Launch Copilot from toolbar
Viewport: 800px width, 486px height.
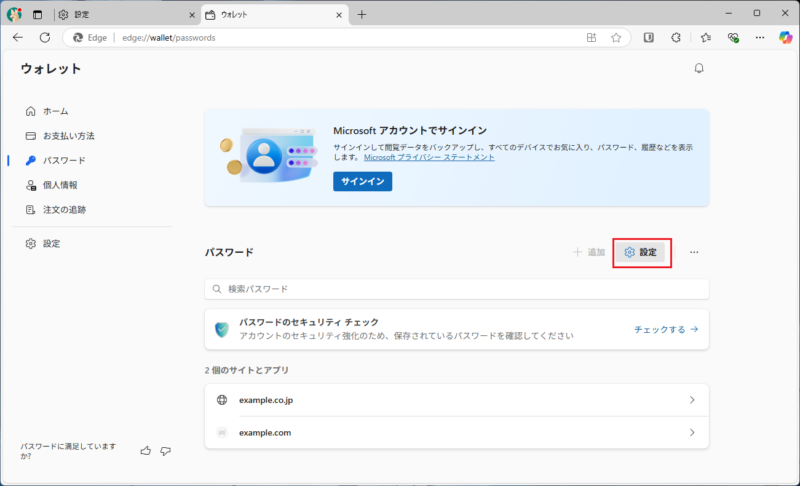tap(785, 37)
